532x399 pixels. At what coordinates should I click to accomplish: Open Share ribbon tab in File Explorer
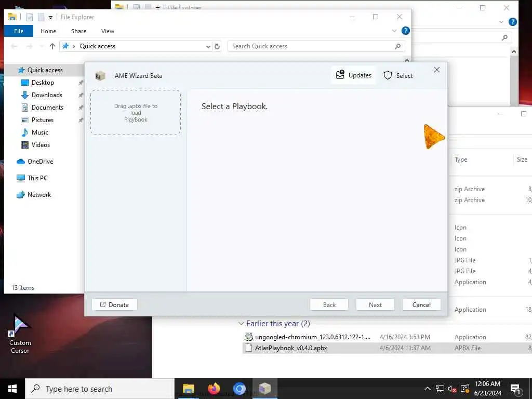[x=78, y=31]
